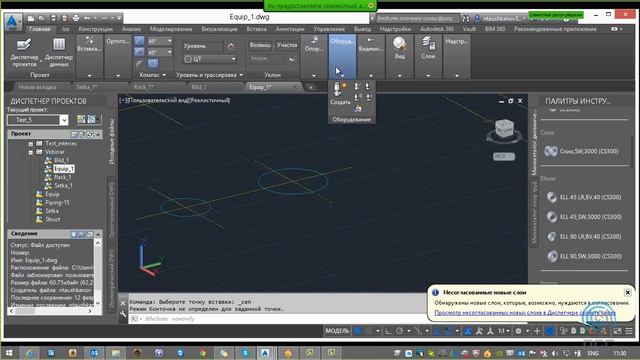Click the Создать equipment create icon
The image size is (640, 360).
point(340,94)
